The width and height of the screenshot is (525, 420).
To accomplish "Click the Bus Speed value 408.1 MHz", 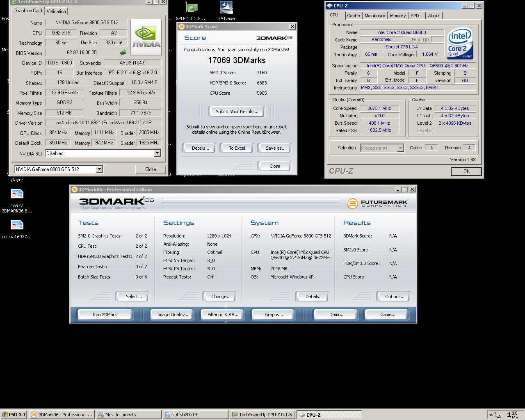I will pyautogui.click(x=379, y=123).
